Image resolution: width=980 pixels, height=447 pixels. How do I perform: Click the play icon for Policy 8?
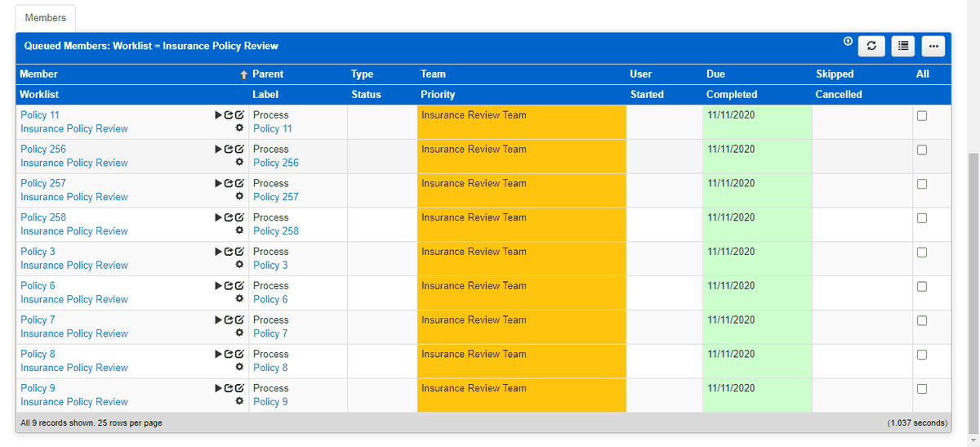(218, 355)
